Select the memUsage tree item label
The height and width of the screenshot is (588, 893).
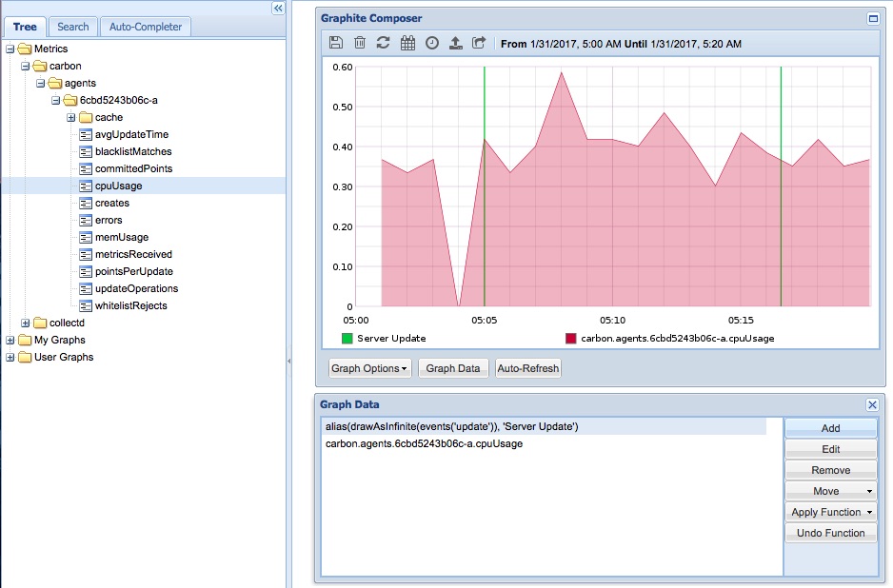click(x=122, y=237)
